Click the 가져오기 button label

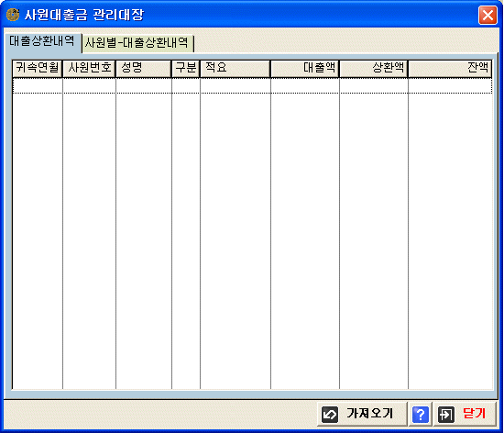[x=370, y=414]
